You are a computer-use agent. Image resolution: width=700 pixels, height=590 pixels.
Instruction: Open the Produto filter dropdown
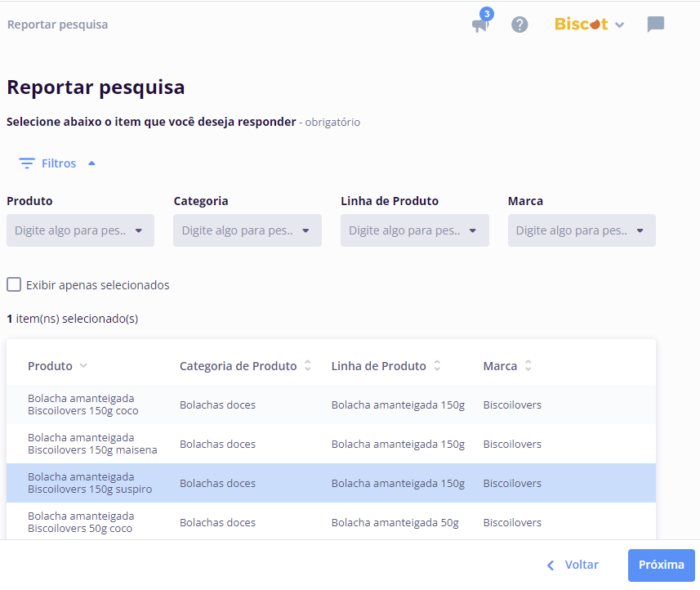coord(80,230)
